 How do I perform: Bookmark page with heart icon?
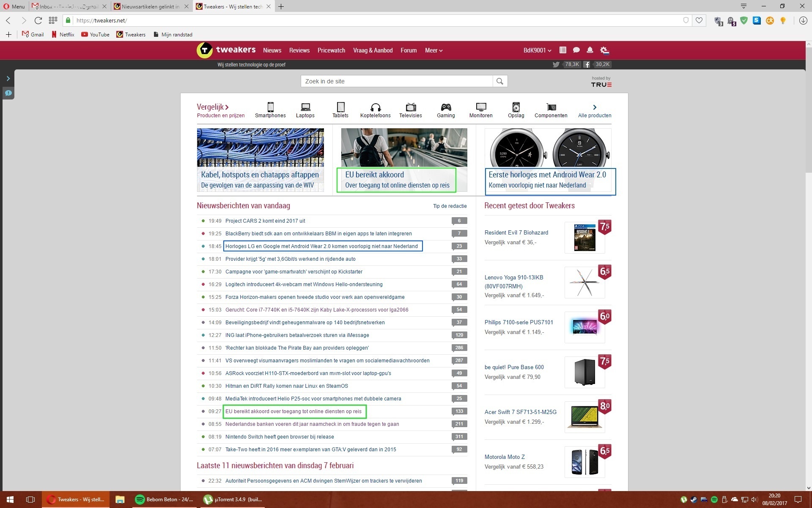pos(699,20)
